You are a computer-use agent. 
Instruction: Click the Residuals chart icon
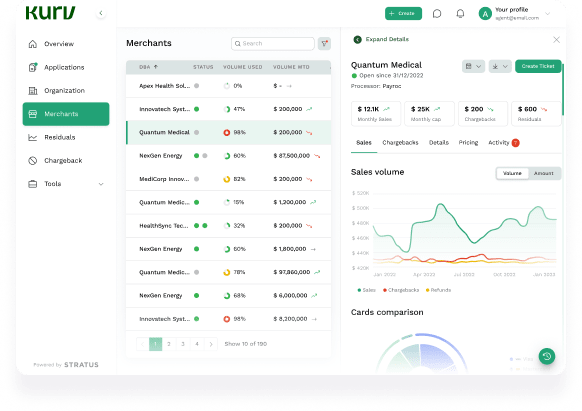33,137
